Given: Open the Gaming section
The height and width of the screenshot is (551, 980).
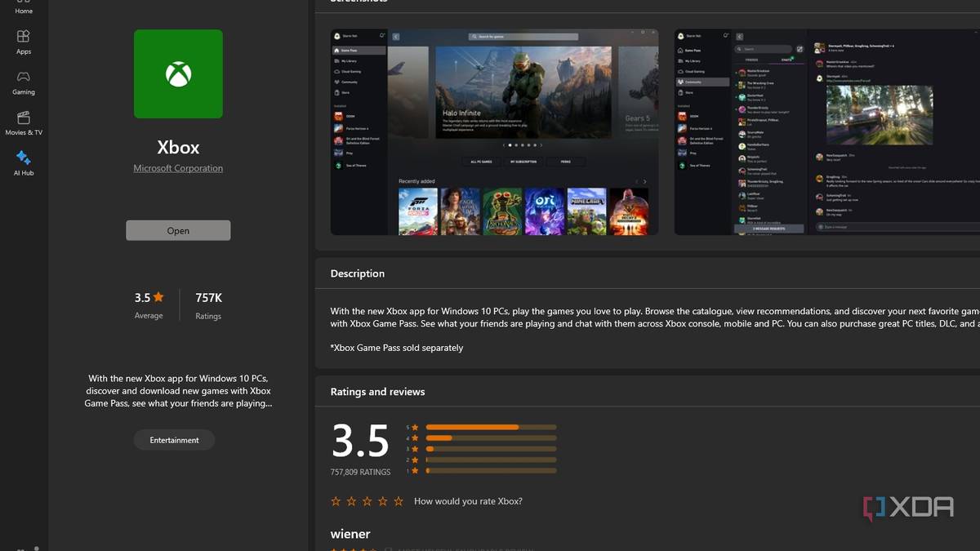Looking at the screenshot, I should click(24, 82).
